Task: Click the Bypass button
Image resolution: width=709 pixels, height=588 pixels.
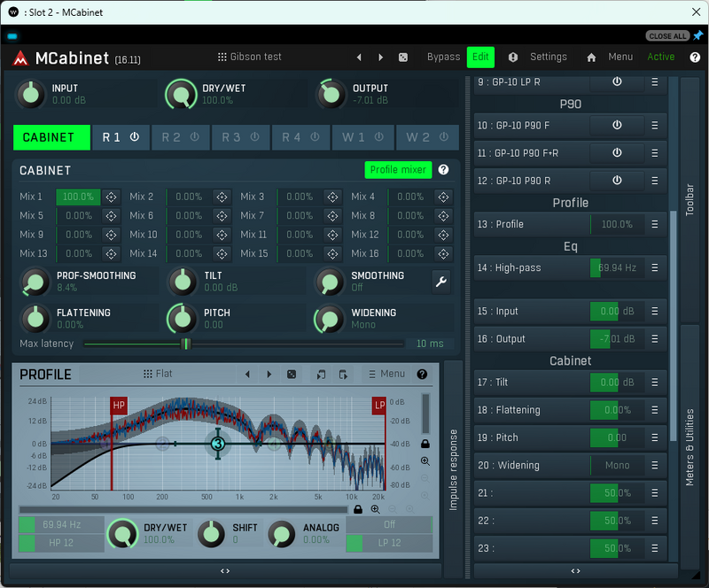Action: click(444, 57)
